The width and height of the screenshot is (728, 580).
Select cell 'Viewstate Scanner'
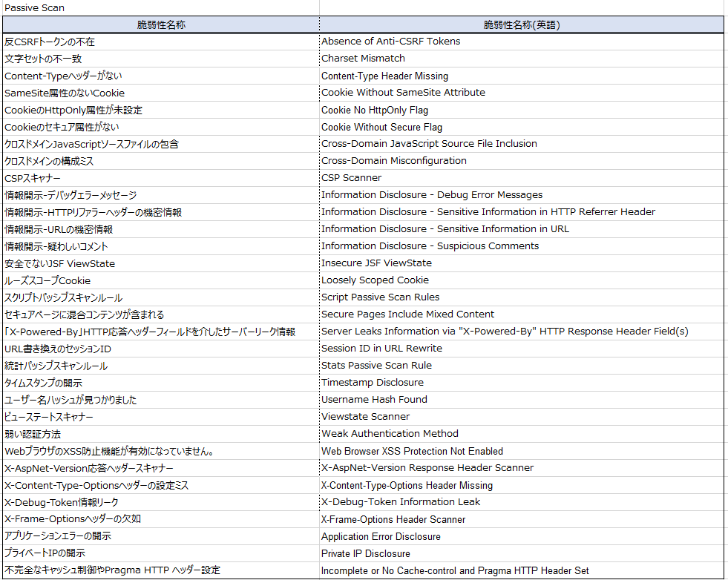click(522, 417)
